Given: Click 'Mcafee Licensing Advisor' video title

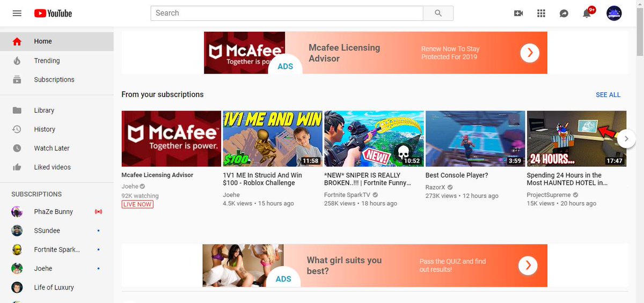Looking at the screenshot, I should tap(157, 175).
